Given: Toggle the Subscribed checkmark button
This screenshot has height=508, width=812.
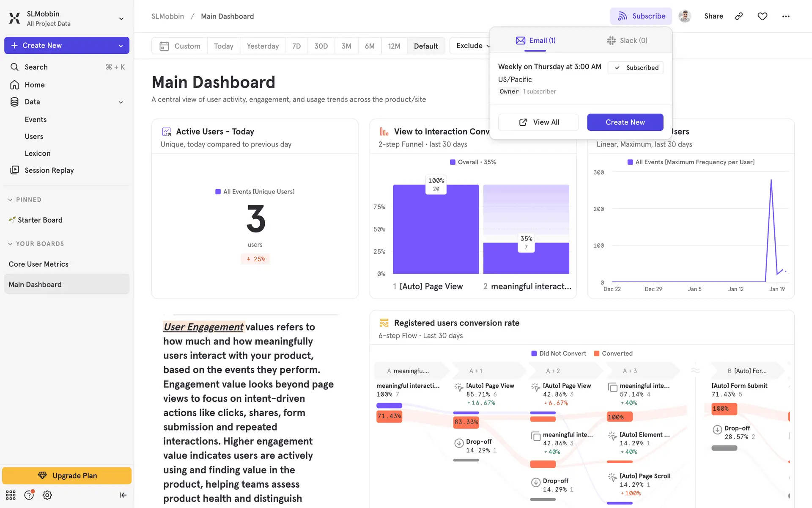Looking at the screenshot, I should click(635, 68).
